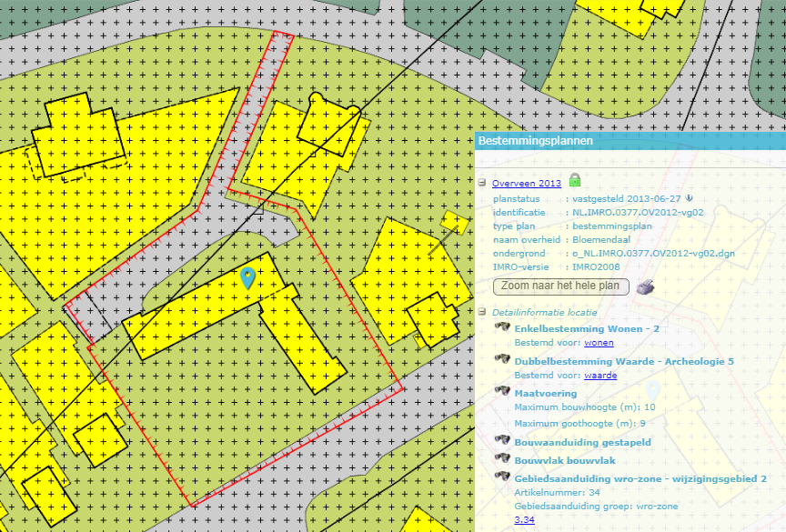This screenshot has width=786, height=532.
Task: Click the blue location pin on the map
Action: pyautogui.click(x=247, y=278)
